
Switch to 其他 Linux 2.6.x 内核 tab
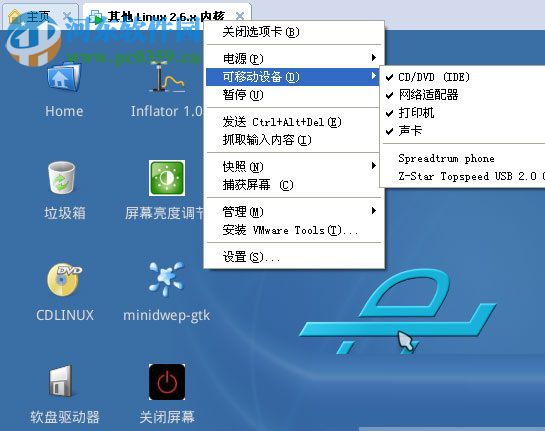pyautogui.click(x=166, y=16)
